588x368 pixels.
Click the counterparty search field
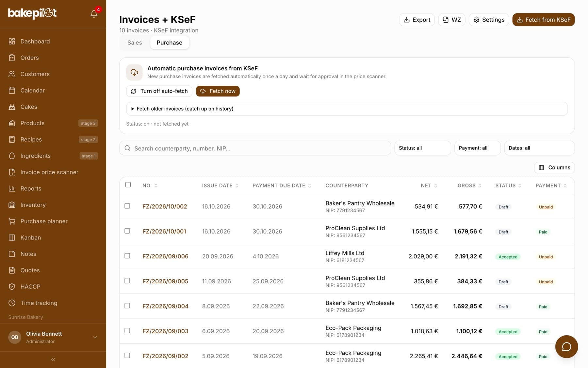coord(255,148)
